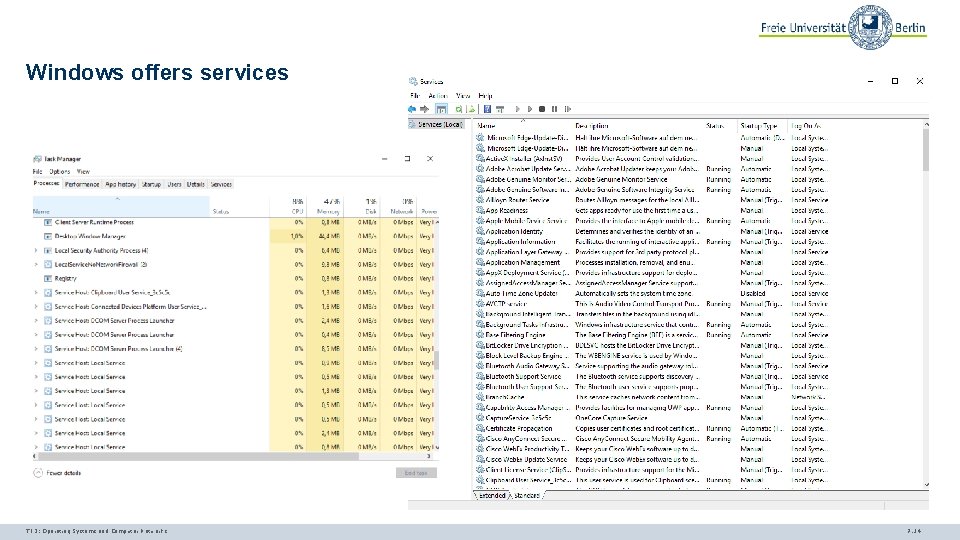Select the Standard tab in Services window
Screen dimensions: 960x540
coord(527,495)
